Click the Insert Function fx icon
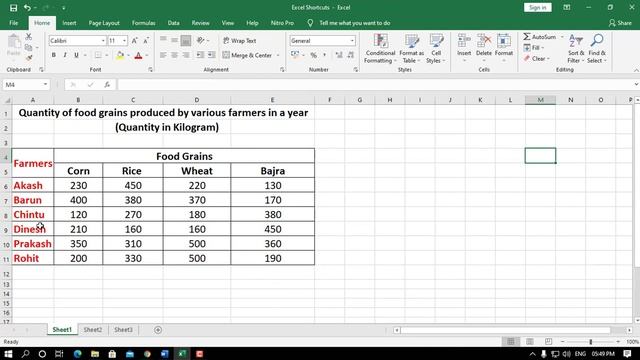 107,84
